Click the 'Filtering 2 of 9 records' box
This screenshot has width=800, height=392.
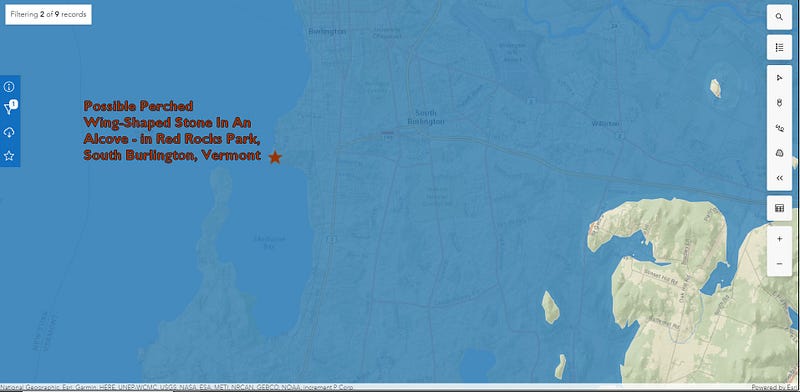[48, 15]
